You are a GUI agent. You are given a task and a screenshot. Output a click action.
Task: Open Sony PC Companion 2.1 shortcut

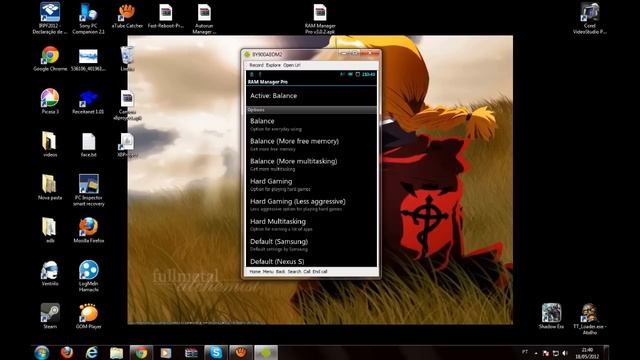[89, 18]
